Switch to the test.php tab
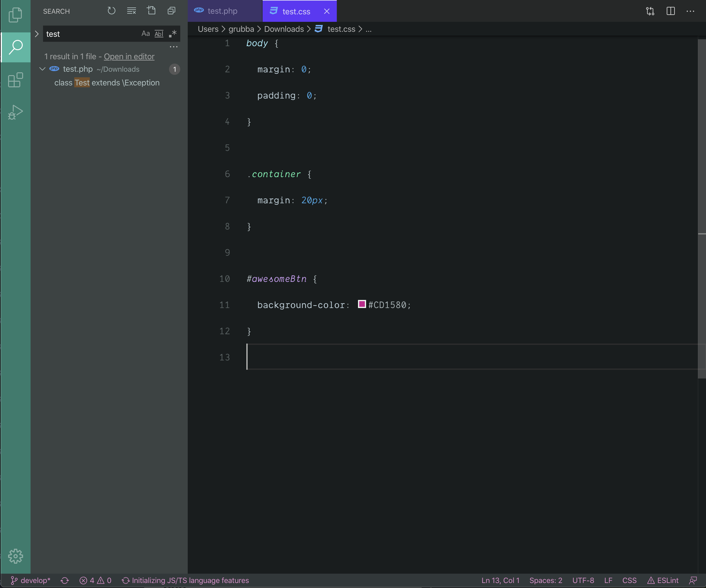This screenshot has width=706, height=588. 222,11
